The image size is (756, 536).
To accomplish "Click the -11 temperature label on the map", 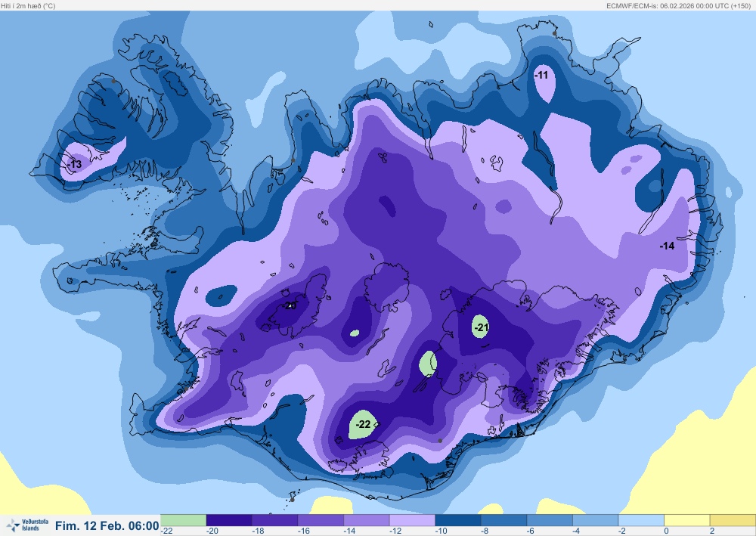I will coord(541,75).
